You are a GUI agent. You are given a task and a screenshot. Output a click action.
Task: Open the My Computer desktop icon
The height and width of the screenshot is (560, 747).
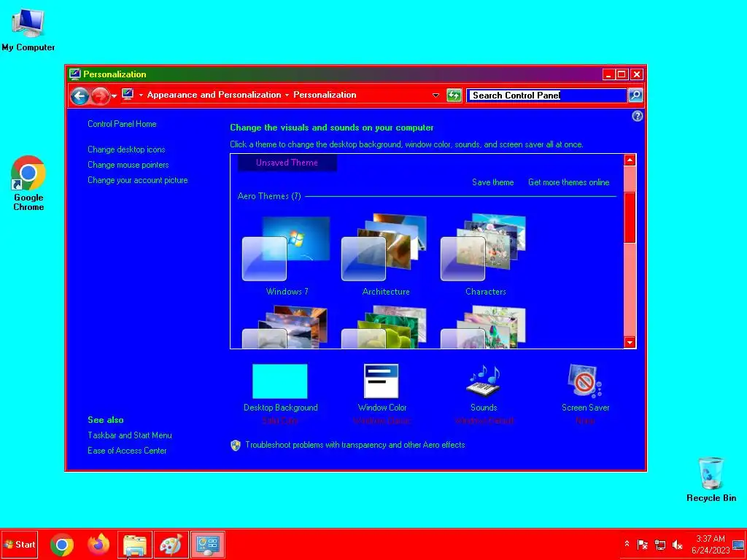pos(28,29)
